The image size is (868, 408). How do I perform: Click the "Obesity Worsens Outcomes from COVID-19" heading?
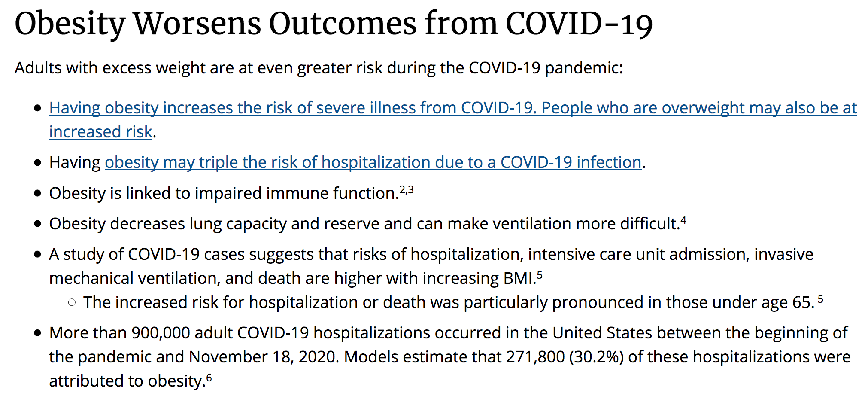pyautogui.click(x=333, y=24)
